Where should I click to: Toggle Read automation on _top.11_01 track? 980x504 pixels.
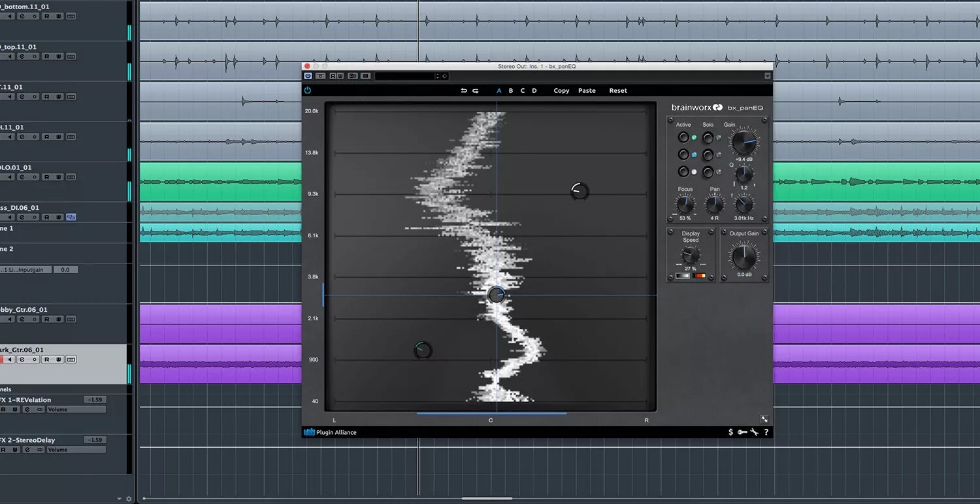[x=46, y=56]
